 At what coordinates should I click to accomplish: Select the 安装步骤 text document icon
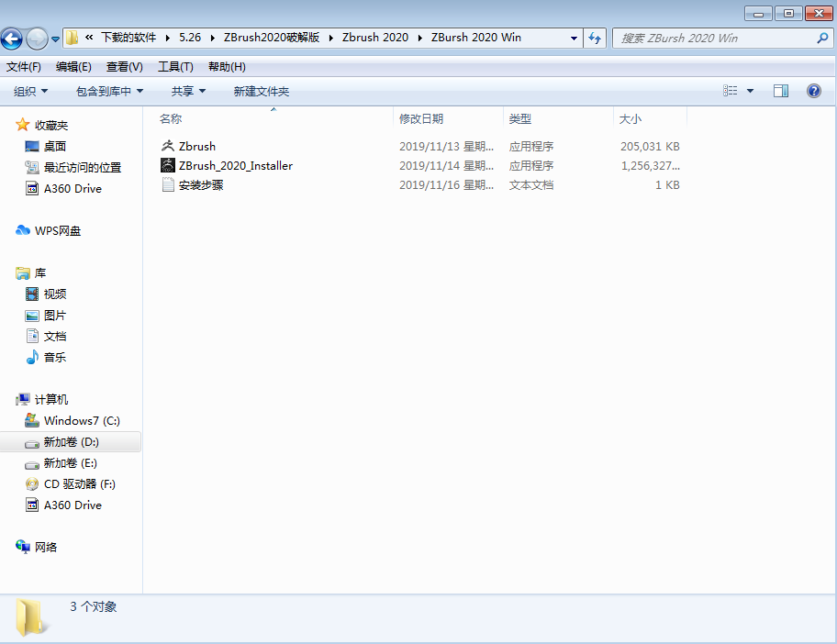tap(168, 184)
